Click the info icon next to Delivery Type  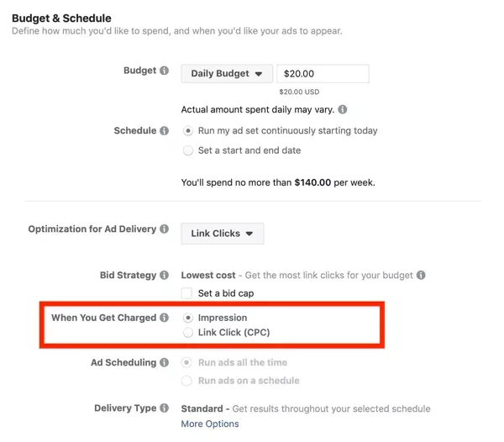165,408
